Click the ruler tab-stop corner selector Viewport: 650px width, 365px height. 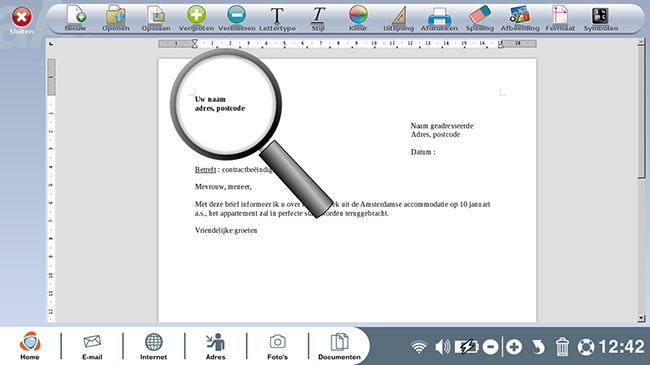click(51, 44)
